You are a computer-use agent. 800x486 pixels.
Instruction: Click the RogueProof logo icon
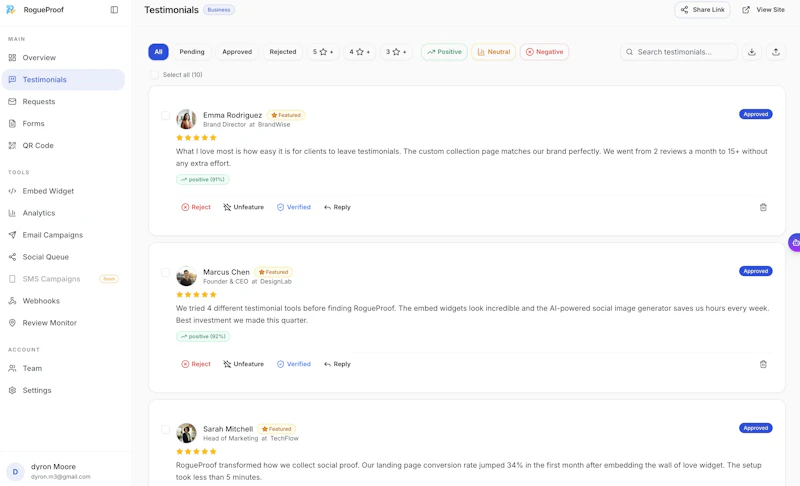tap(11, 10)
